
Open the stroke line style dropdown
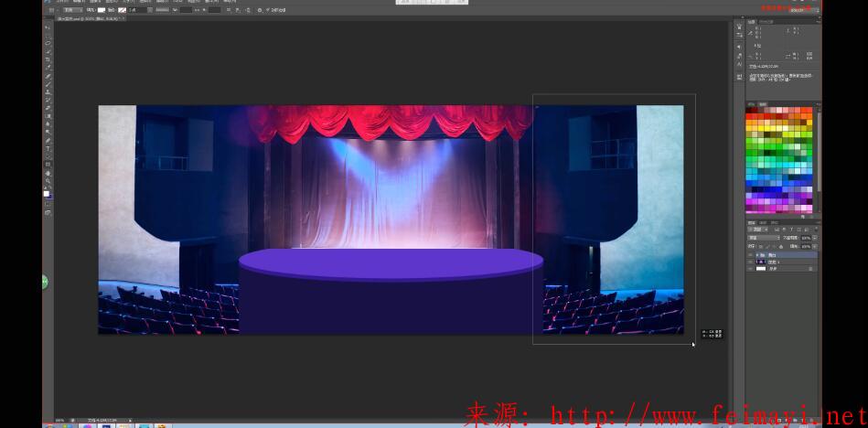162,9
